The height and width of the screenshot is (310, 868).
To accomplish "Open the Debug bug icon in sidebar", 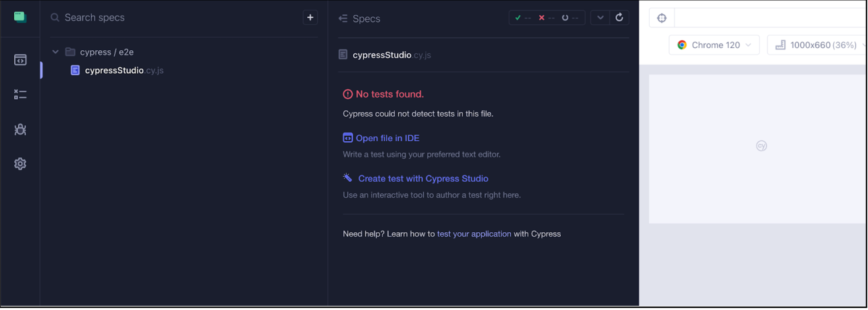I will click(20, 129).
